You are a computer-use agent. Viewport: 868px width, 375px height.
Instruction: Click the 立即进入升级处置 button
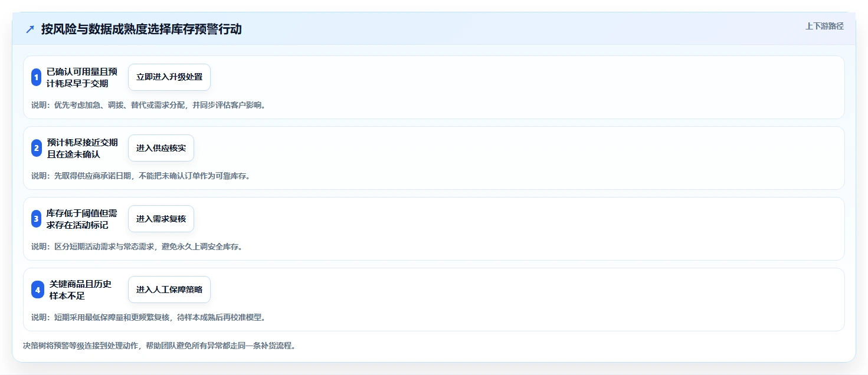click(x=169, y=77)
